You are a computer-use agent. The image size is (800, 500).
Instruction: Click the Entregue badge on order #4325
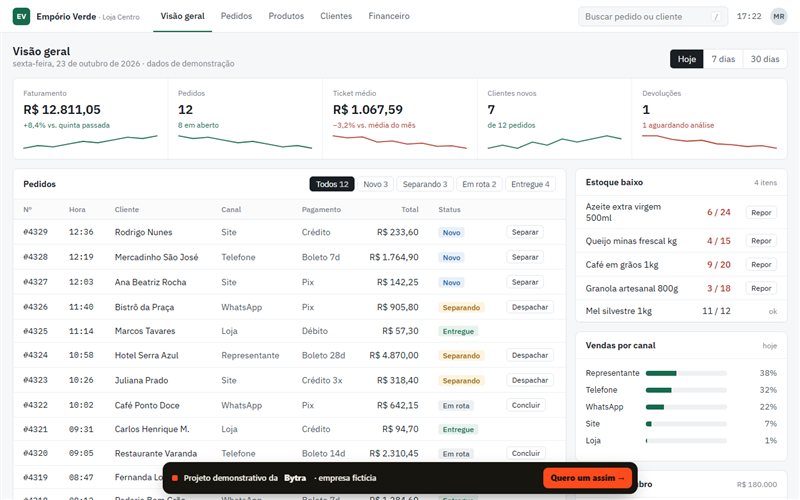[458, 332]
